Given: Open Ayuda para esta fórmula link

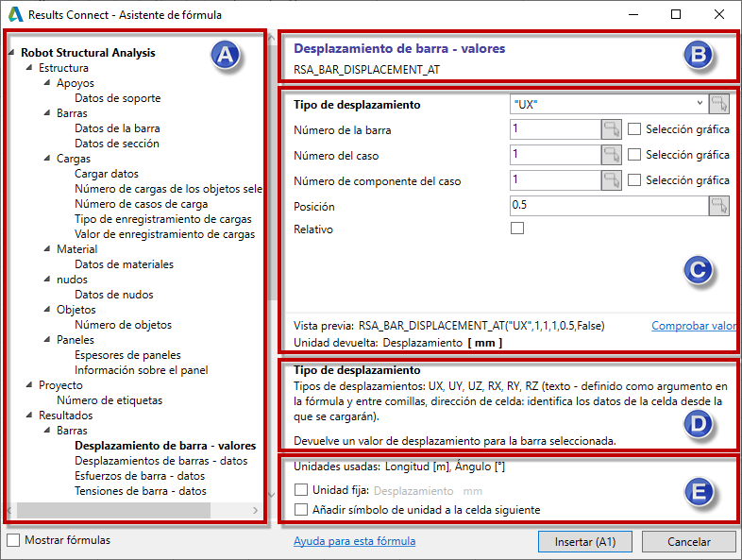Looking at the screenshot, I should (x=354, y=541).
